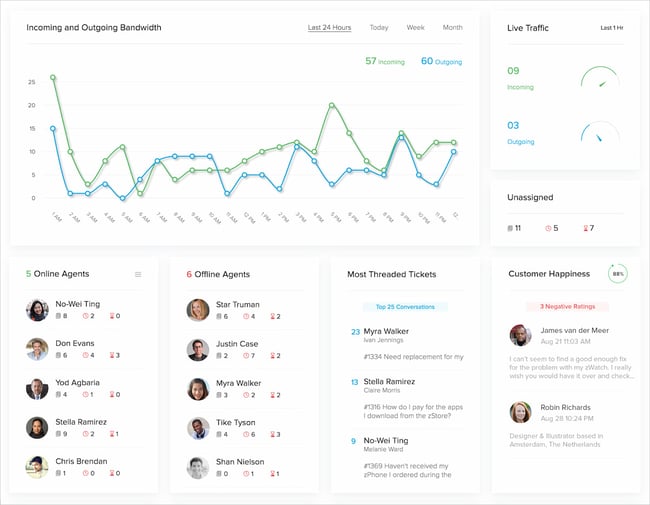Open the Online Agents list menu icon
The width and height of the screenshot is (650, 505).
tap(138, 274)
